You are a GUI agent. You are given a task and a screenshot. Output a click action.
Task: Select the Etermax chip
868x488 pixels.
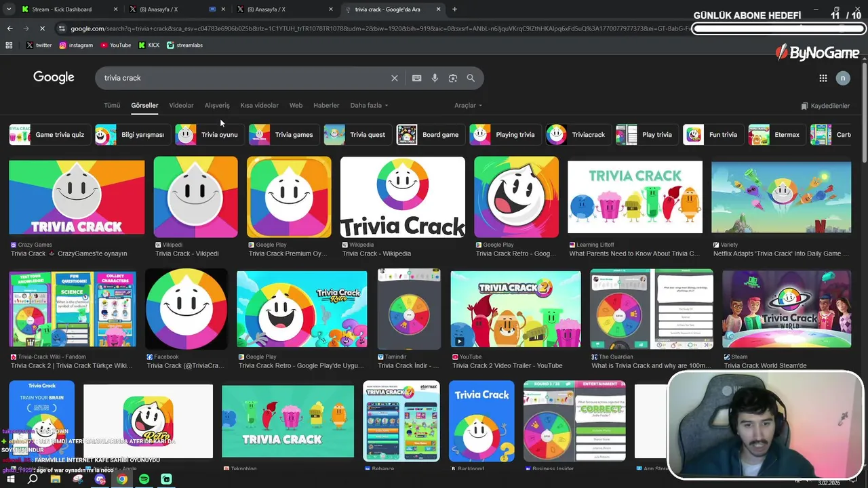pyautogui.click(x=776, y=135)
